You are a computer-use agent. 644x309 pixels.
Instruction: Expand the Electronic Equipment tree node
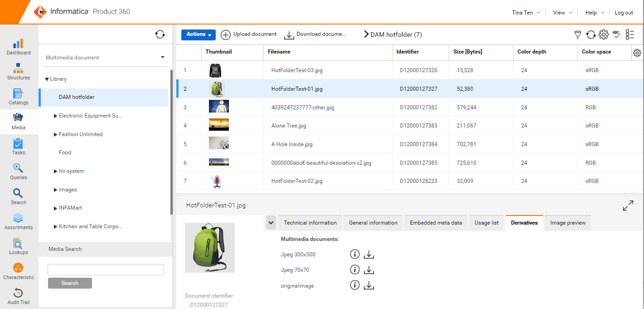click(55, 116)
